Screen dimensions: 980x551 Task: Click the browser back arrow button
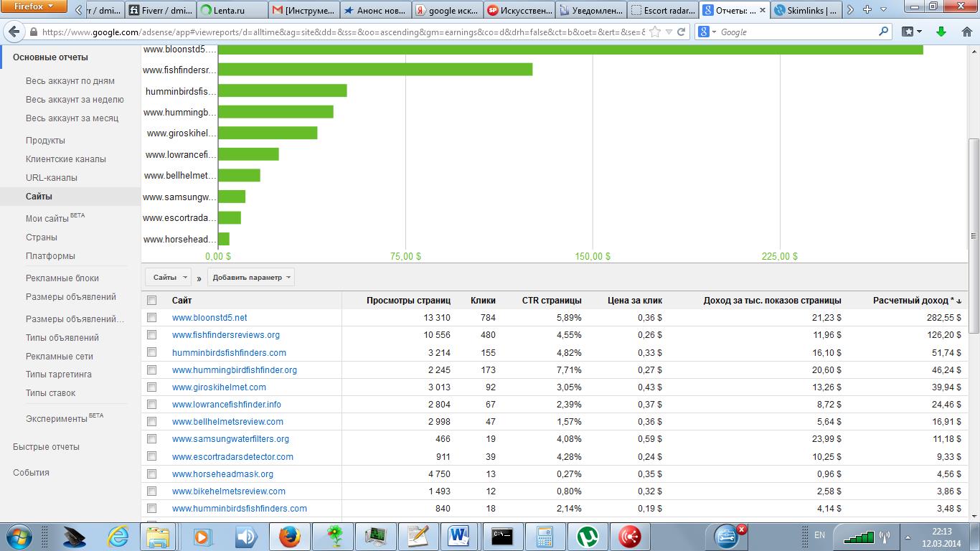click(15, 32)
